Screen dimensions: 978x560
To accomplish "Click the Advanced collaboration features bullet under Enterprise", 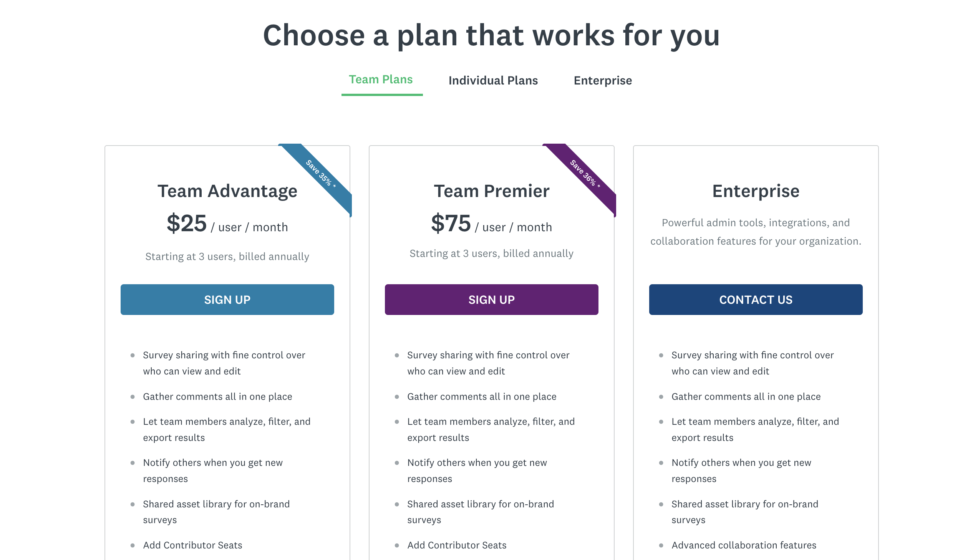I will pyautogui.click(x=743, y=545).
